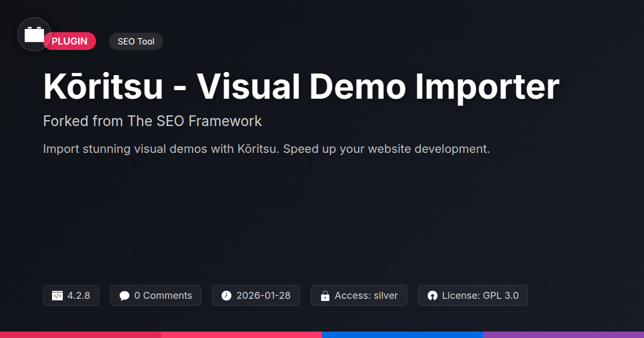The width and height of the screenshot is (644, 338).
Task: Click the plugin brick icon in circle
Action: click(34, 34)
